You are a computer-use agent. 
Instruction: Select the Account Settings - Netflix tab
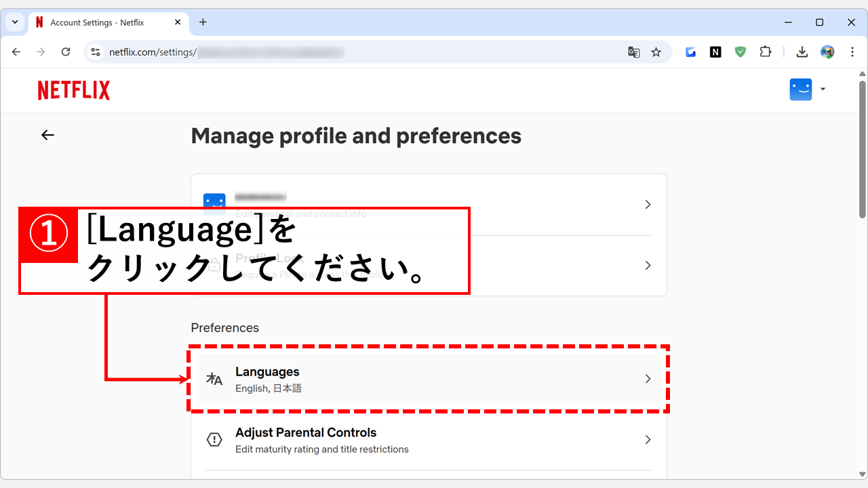tap(108, 22)
